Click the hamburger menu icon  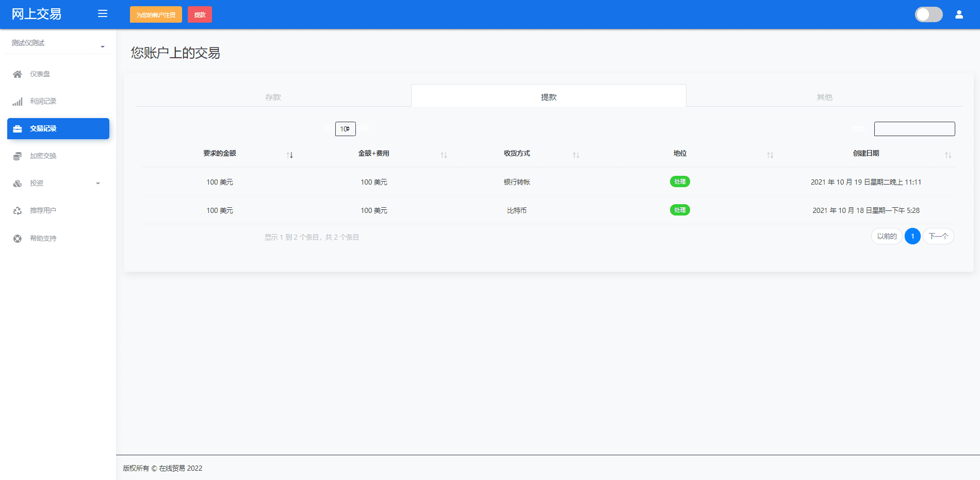tap(103, 14)
